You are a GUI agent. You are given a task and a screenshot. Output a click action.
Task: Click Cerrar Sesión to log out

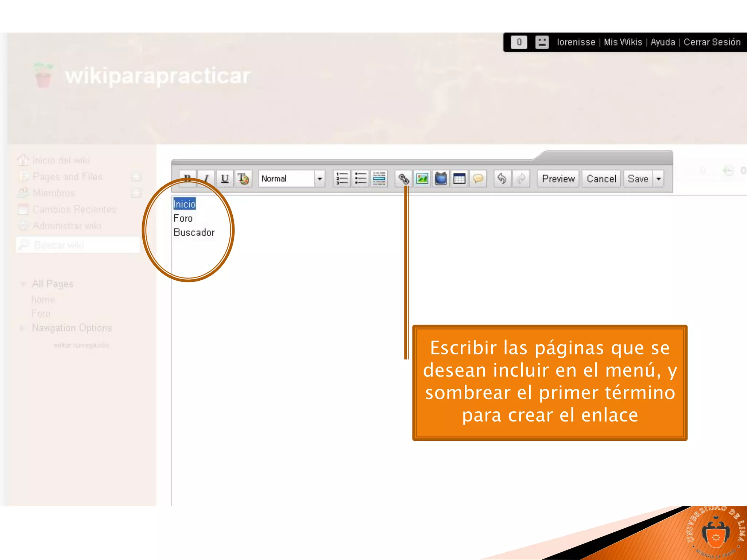[712, 42]
